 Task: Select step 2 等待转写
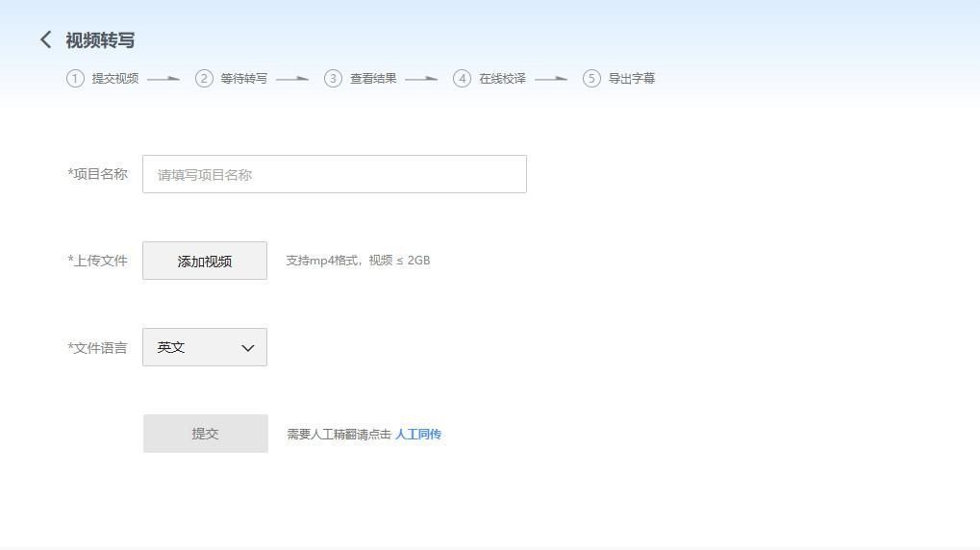tap(231, 79)
